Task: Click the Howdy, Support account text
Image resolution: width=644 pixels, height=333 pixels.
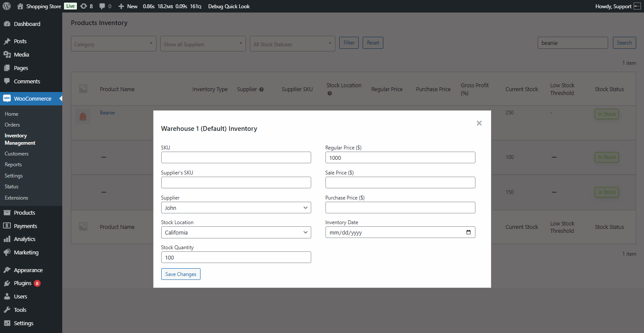Action: coord(613,6)
